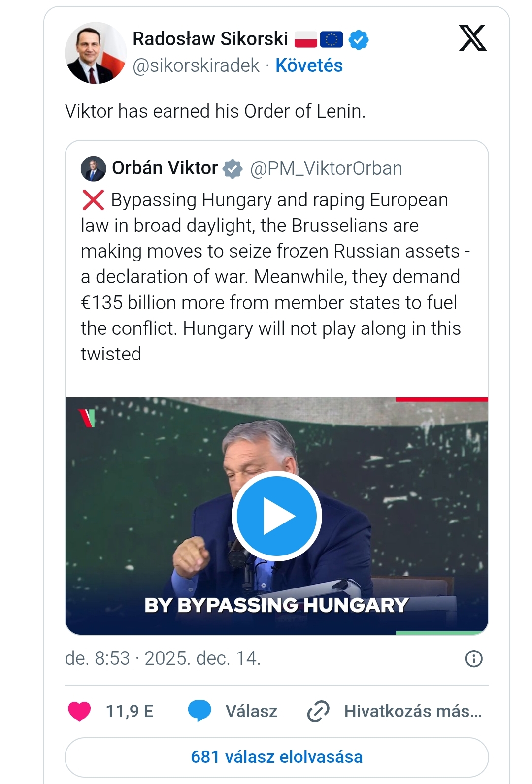Open Radosław Sikorski's profile picture
This screenshot has height=784, width=532.
(96, 53)
